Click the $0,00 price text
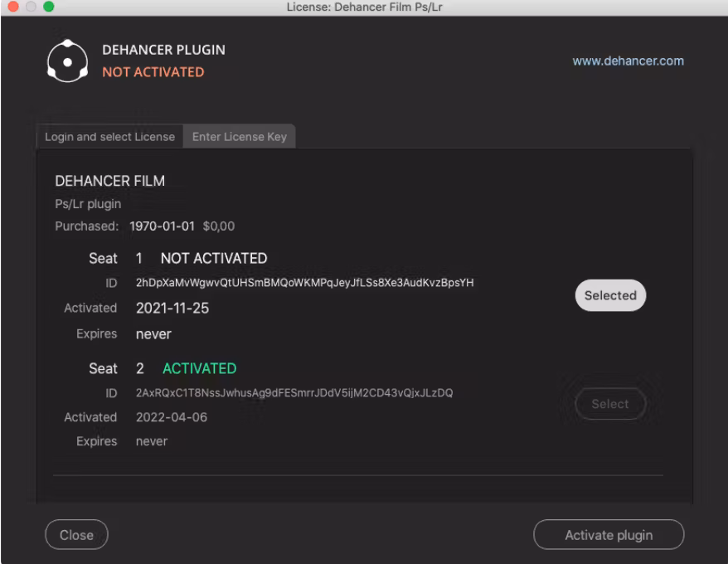The height and width of the screenshot is (564, 728). [x=219, y=226]
